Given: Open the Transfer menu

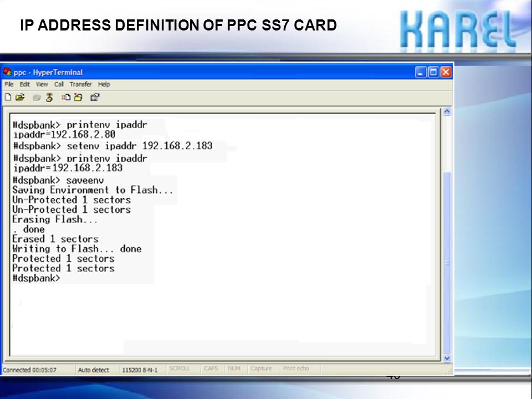Looking at the screenshot, I should [x=80, y=84].
